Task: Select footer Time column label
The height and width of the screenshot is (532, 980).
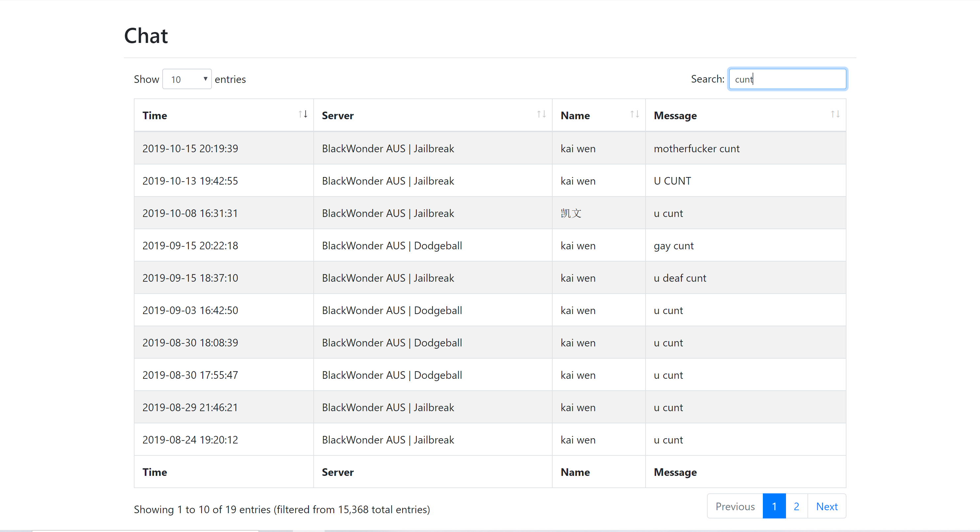Action: (154, 472)
